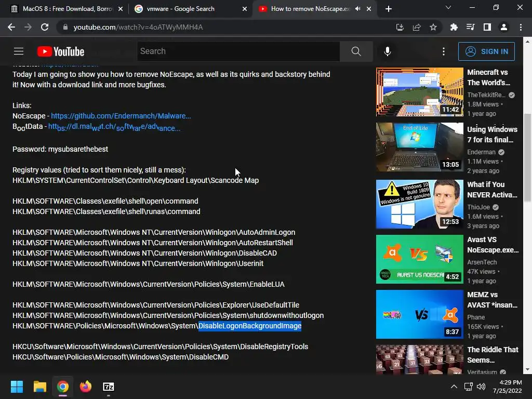Open YouTube settings three-dot menu
The image size is (532, 399).
pos(444,51)
